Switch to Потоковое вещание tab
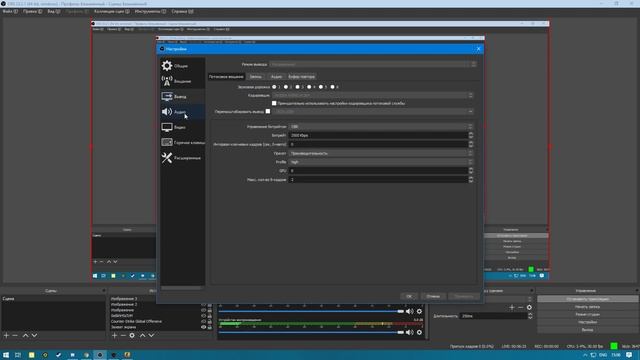Screen dimensions: 640x360 [226, 77]
